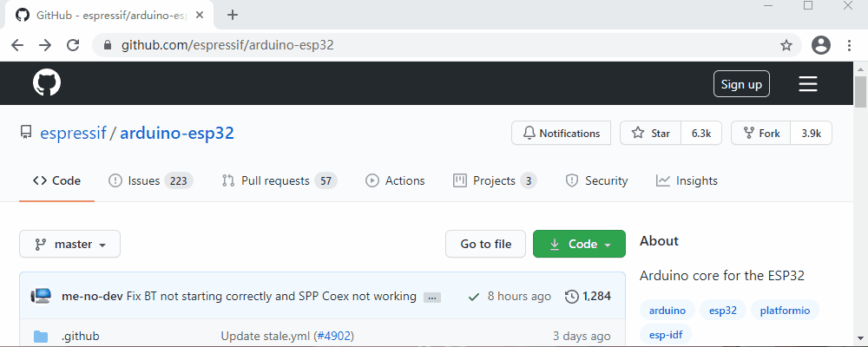This screenshot has height=347, width=868.
Task: Bookmark this page with the star
Action: [x=786, y=45]
